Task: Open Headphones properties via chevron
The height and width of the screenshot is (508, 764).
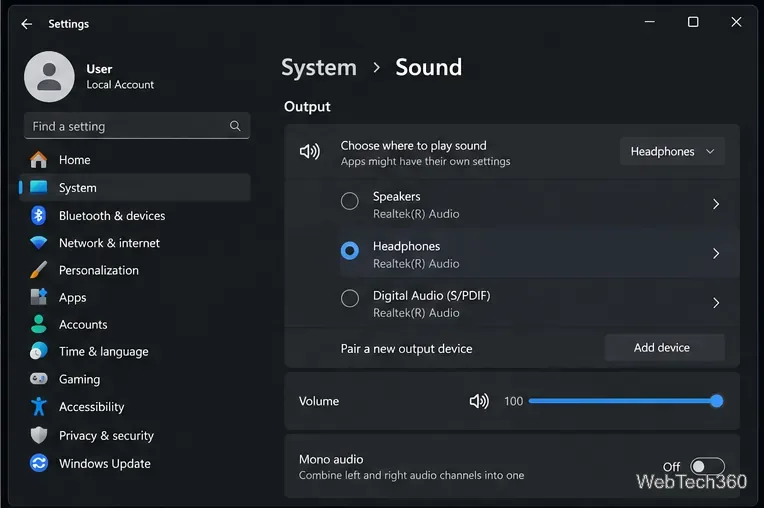Action: tap(716, 253)
